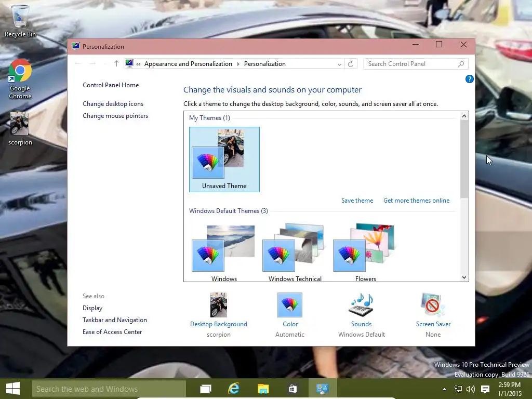The image size is (532, 399).
Task: Open File Explorer from taskbar
Action: click(x=263, y=389)
